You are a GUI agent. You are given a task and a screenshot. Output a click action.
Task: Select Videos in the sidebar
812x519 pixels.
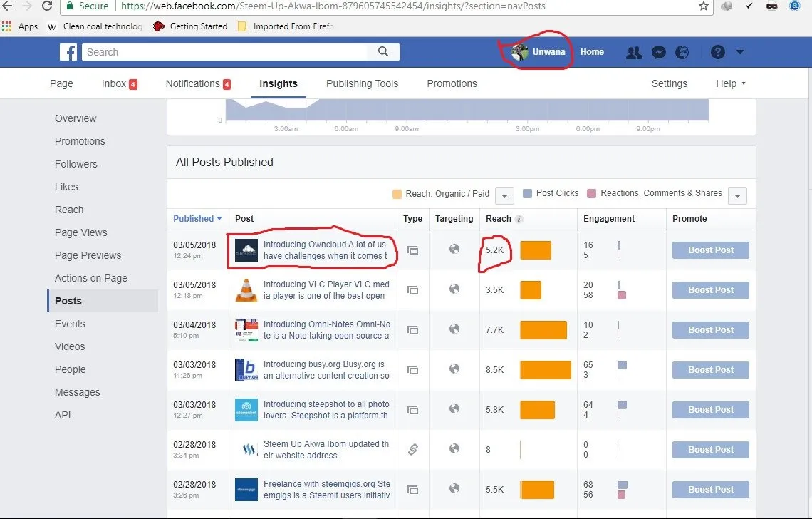pyautogui.click(x=70, y=346)
